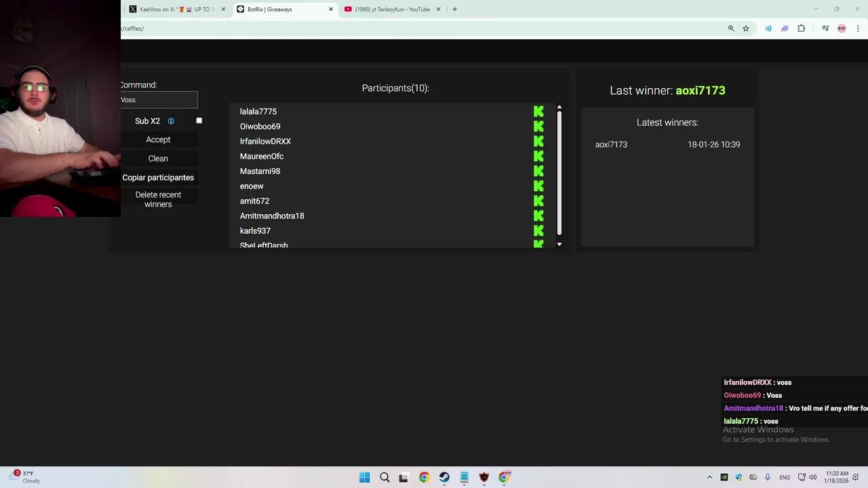Open the taskbar clock showing 11:20 AM
This screenshot has height=488, width=868.
[x=837, y=477]
